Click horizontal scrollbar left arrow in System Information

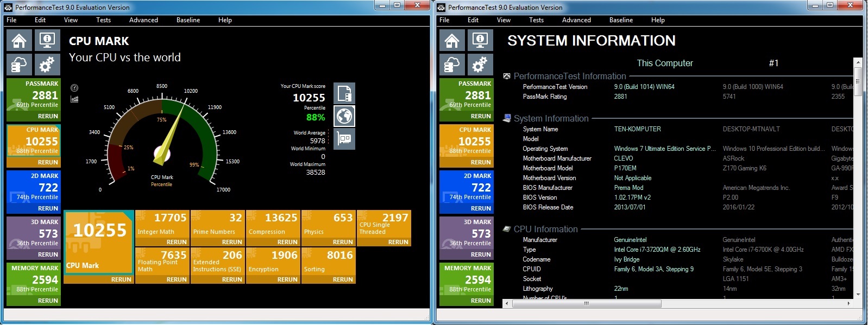[x=507, y=303]
